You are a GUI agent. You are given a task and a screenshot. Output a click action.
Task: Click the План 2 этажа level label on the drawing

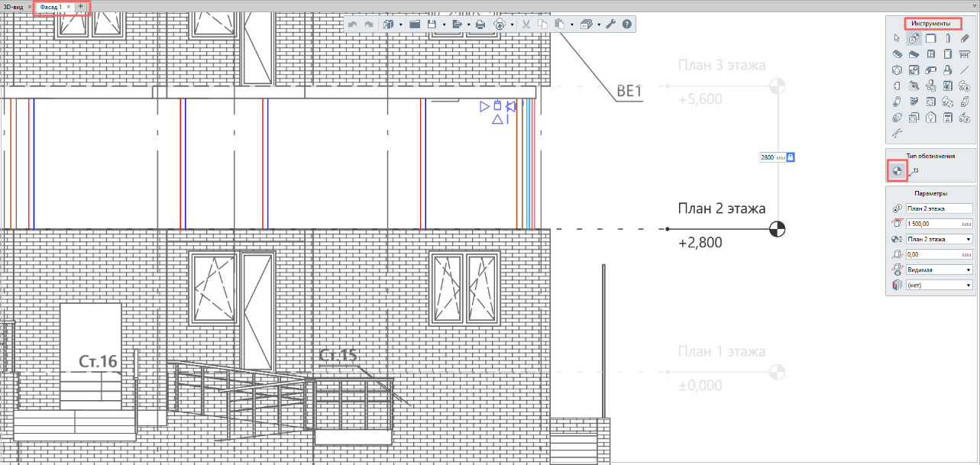point(722,208)
